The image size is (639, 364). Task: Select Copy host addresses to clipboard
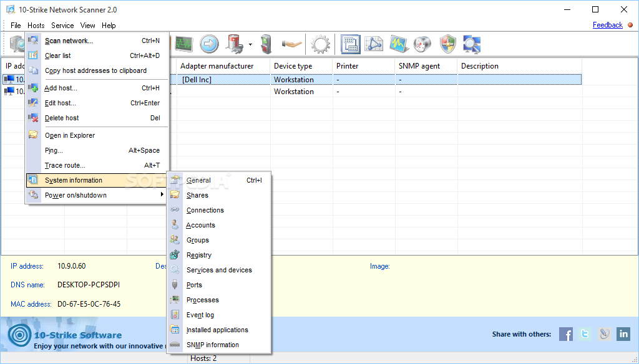tap(97, 70)
